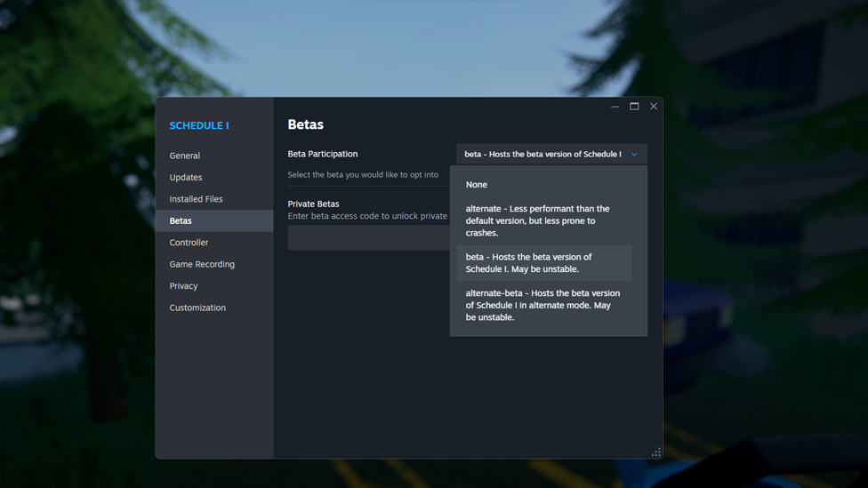Screen dimensions: 868x488
Task: Open the Customization tab
Action: pos(214,308)
